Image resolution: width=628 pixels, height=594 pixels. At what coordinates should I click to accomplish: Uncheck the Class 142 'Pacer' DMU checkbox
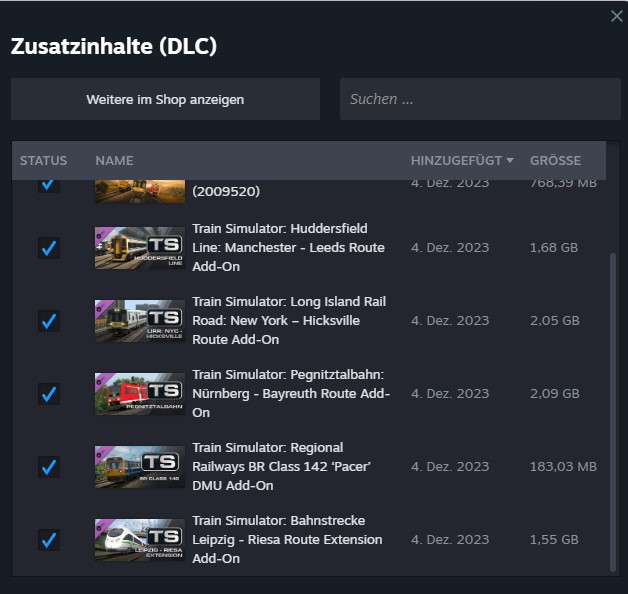[49, 466]
